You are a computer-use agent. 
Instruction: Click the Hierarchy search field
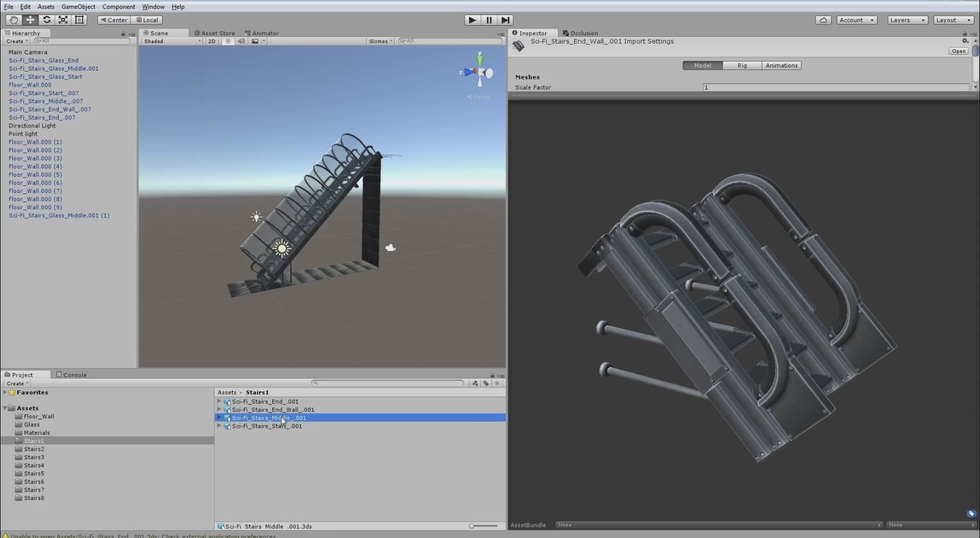pos(82,41)
